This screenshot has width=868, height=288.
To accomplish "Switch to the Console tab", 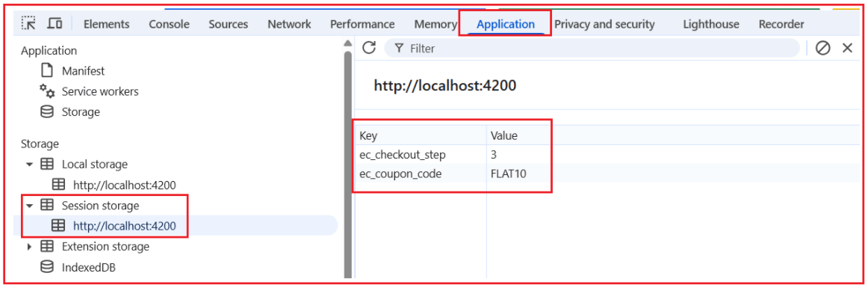I will 169,25.
